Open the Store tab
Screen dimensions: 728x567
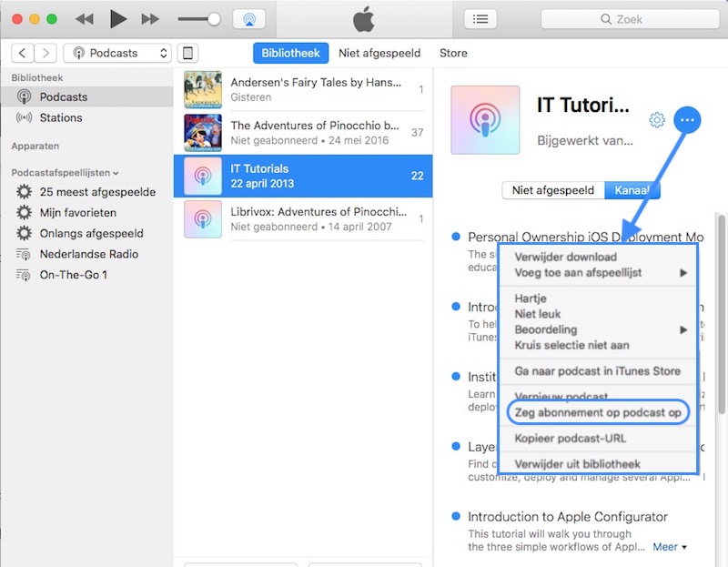(x=453, y=53)
